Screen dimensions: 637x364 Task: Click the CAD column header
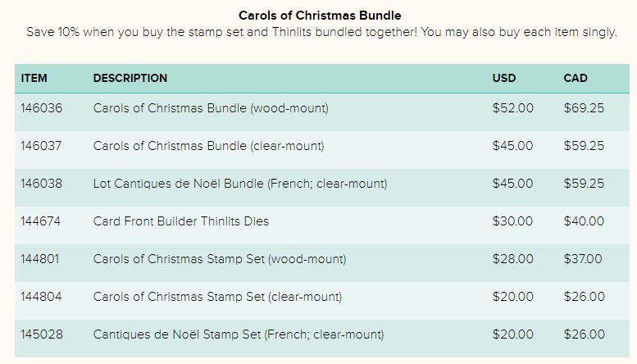[x=576, y=78]
